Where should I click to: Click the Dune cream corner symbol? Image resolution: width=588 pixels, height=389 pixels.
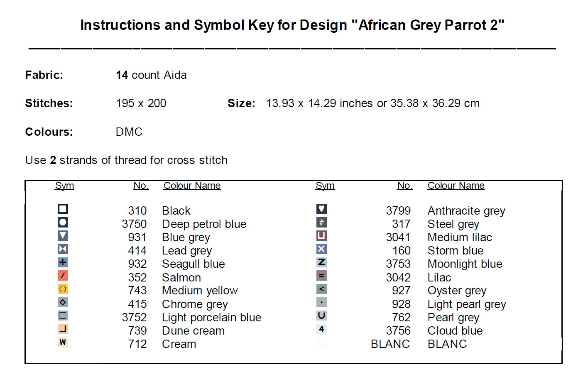pos(63,329)
